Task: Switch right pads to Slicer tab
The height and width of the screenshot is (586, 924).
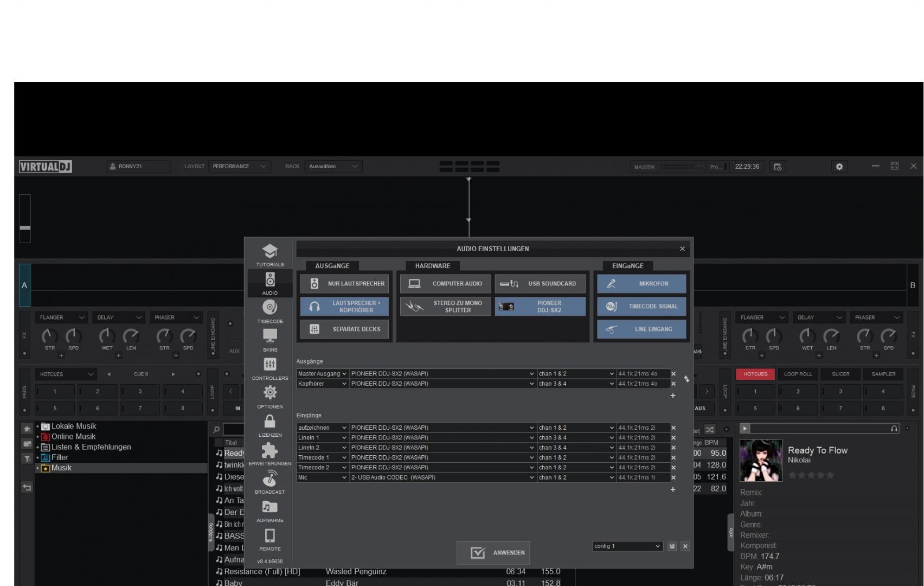Action: click(x=840, y=374)
